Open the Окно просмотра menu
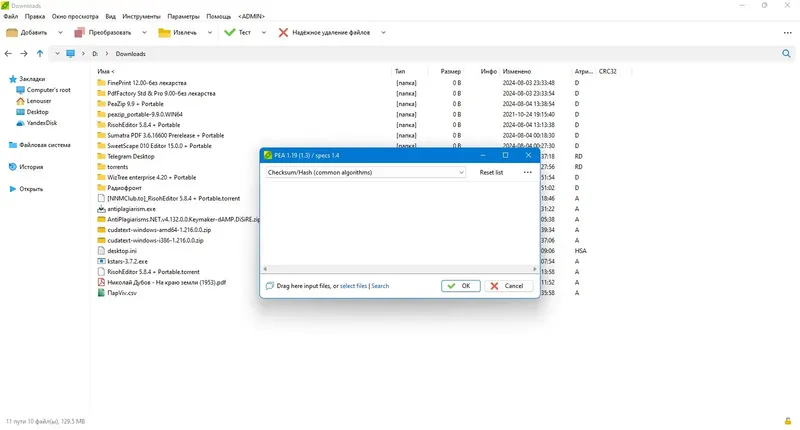The height and width of the screenshot is (430, 800). [x=75, y=16]
